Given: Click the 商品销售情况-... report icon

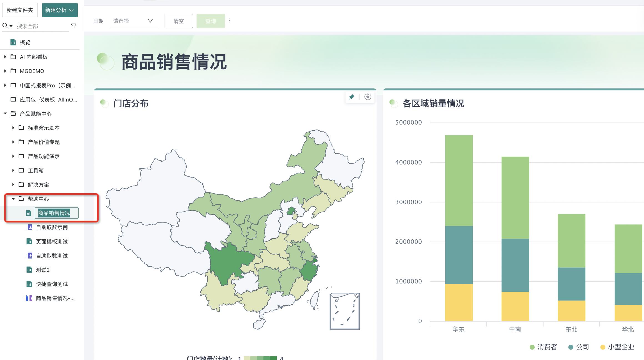Looking at the screenshot, I should pyautogui.click(x=29, y=298).
